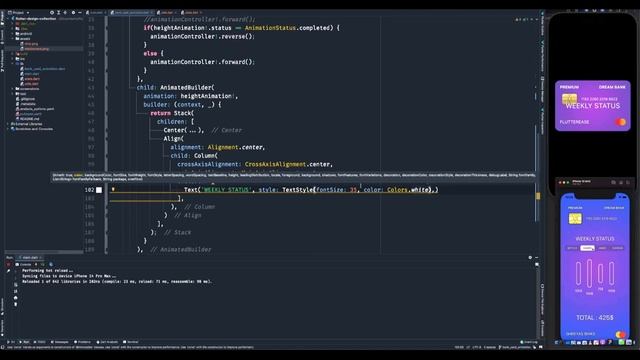Open Run panel gear settings
Viewport: 640px width, 360px height.
(530, 258)
